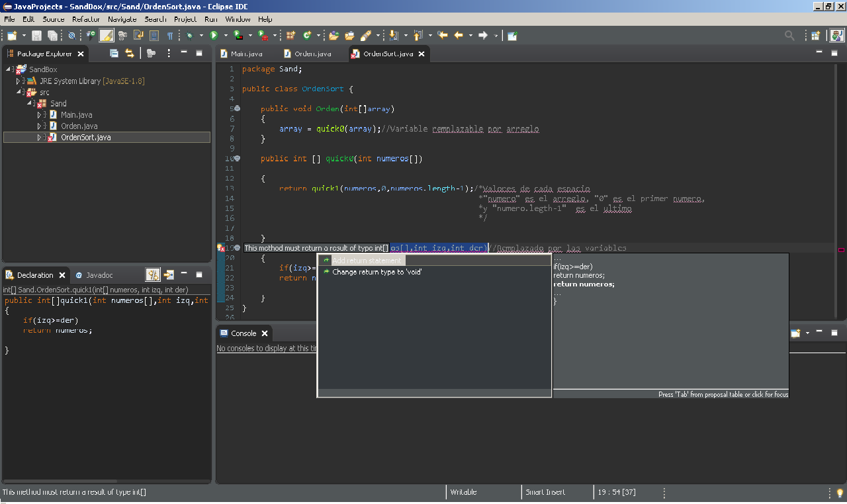The height and width of the screenshot is (504, 847).
Task: Open the Navigate menu
Action: [x=122, y=19]
